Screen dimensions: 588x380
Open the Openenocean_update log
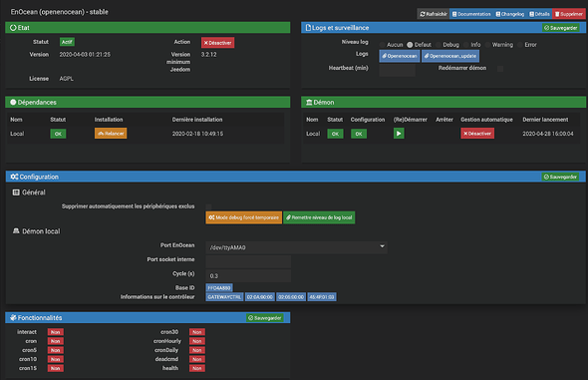tap(450, 56)
